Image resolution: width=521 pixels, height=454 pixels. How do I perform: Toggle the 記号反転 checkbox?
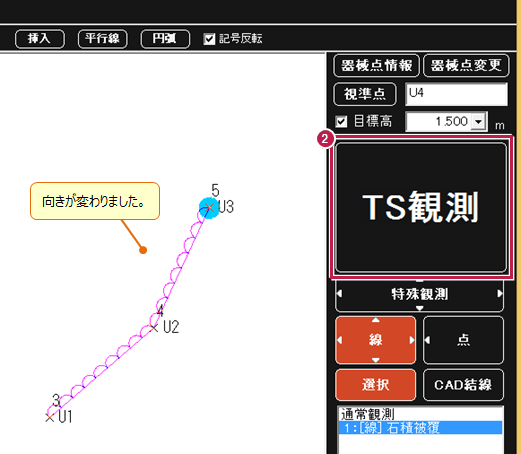point(209,39)
